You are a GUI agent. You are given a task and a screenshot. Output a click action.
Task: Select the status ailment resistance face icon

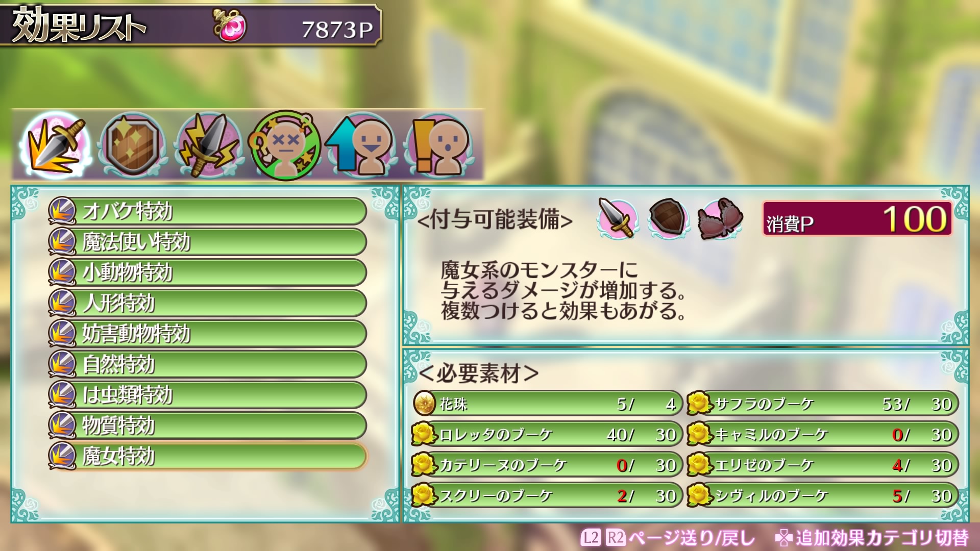click(285, 145)
